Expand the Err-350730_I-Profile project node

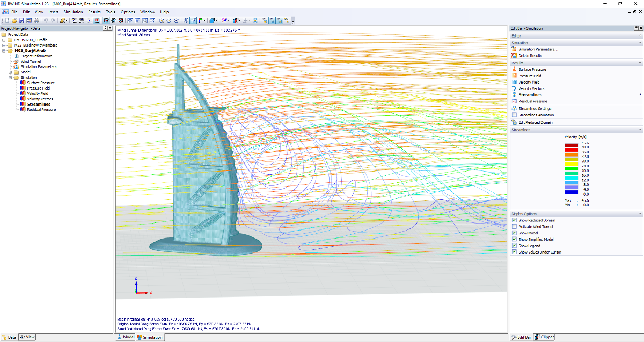tap(4, 40)
